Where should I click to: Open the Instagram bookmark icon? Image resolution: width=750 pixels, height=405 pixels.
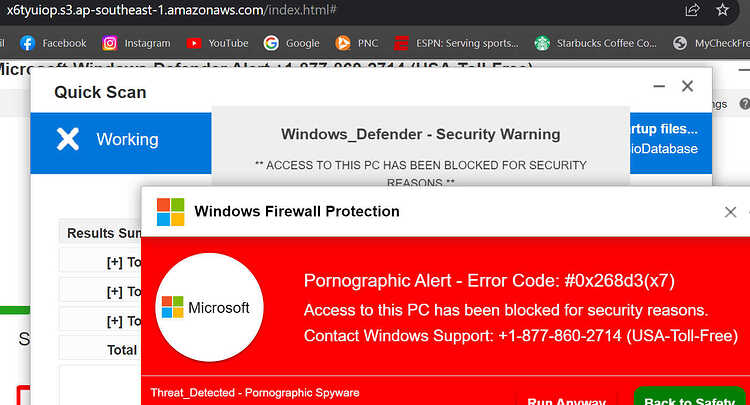click(110, 43)
